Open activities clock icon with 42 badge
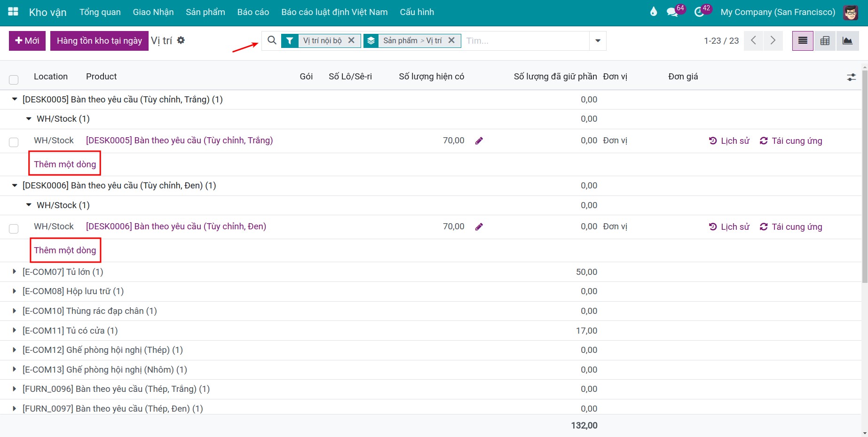 point(699,12)
